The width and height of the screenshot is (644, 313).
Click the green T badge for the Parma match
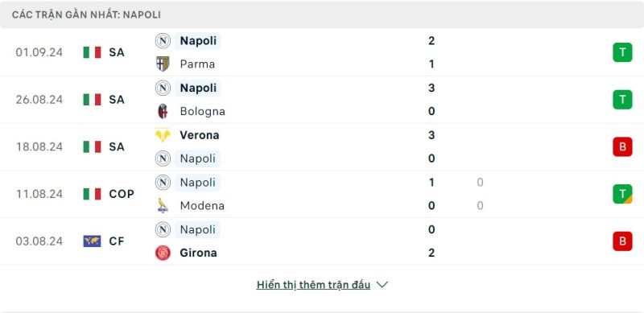click(x=622, y=52)
